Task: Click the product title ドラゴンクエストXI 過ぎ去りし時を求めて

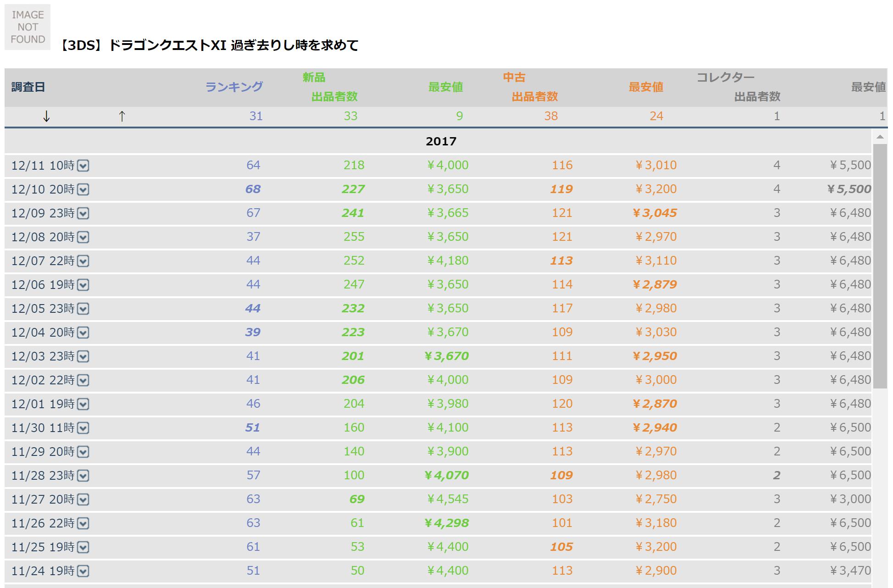Action: click(x=234, y=45)
